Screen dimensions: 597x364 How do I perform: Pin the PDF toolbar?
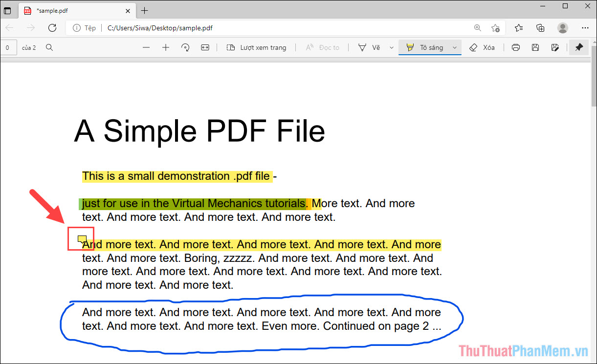579,47
